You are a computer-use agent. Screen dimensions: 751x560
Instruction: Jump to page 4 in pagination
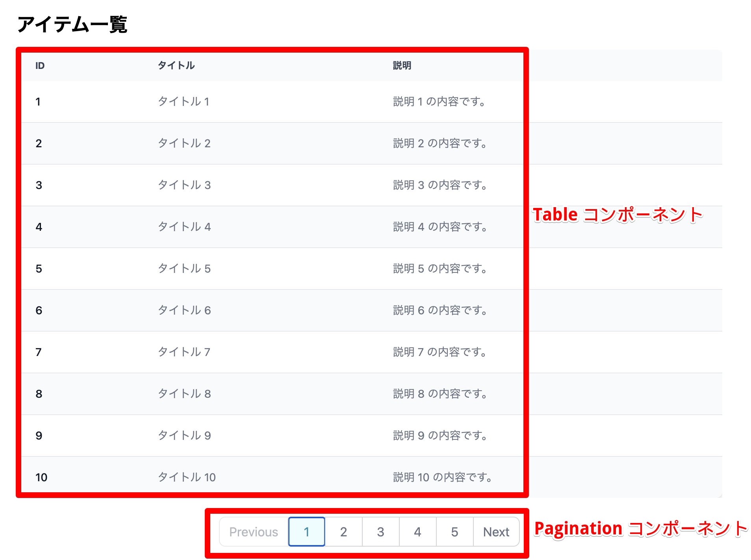point(417,532)
